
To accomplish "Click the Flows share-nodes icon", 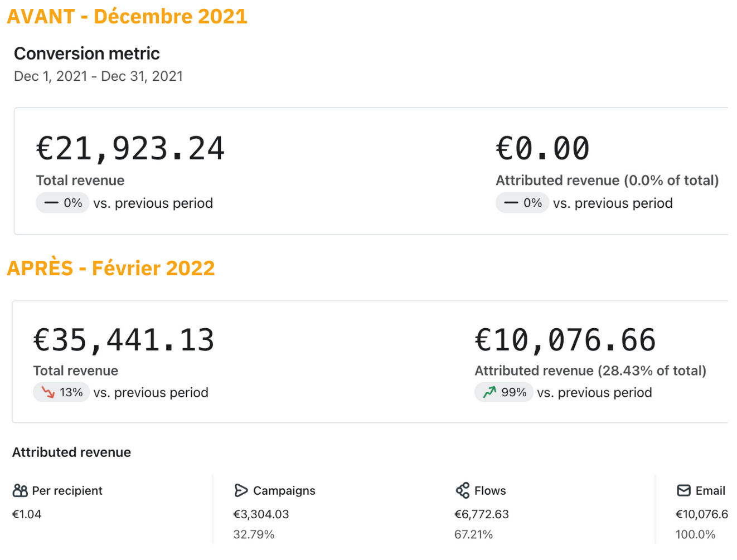I will pos(462,490).
